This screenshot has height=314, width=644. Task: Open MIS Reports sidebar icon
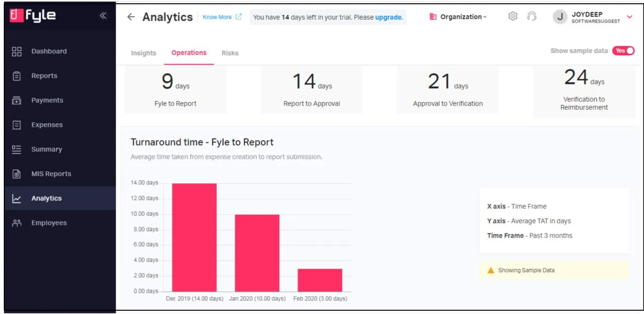click(17, 174)
